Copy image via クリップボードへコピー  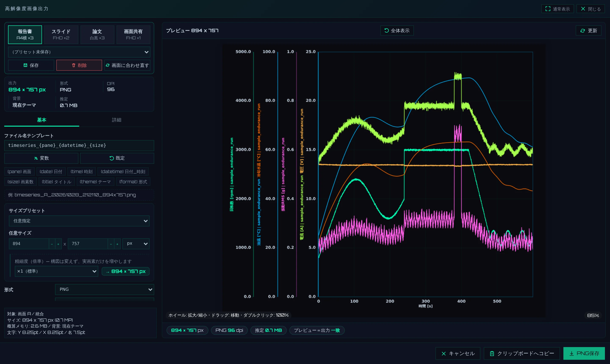522,353
